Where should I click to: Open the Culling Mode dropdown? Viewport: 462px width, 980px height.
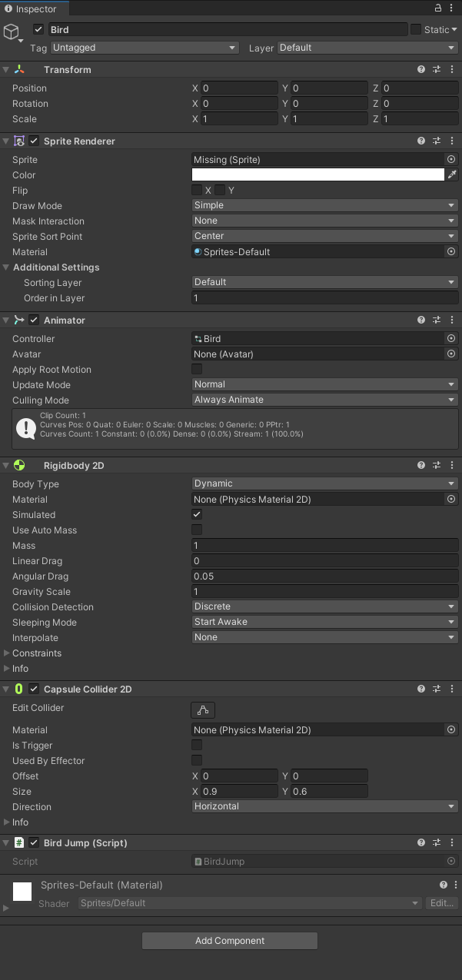click(x=325, y=400)
